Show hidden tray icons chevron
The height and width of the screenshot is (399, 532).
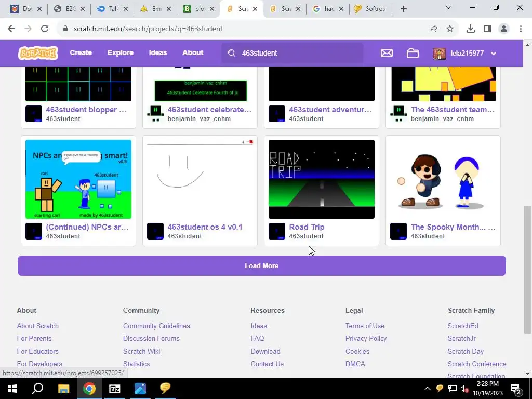428,389
